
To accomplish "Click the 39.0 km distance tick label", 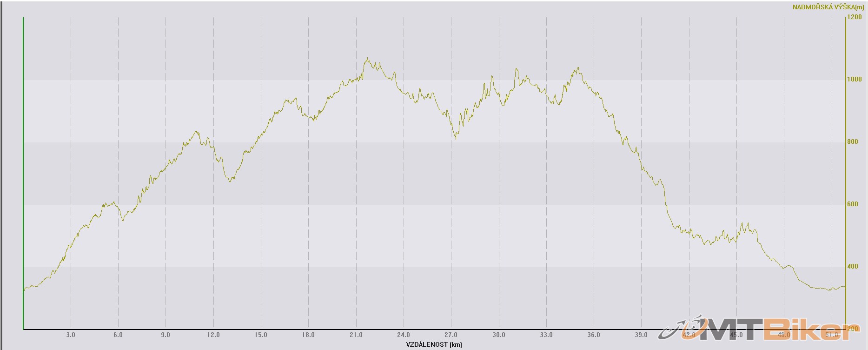I will 641,335.
